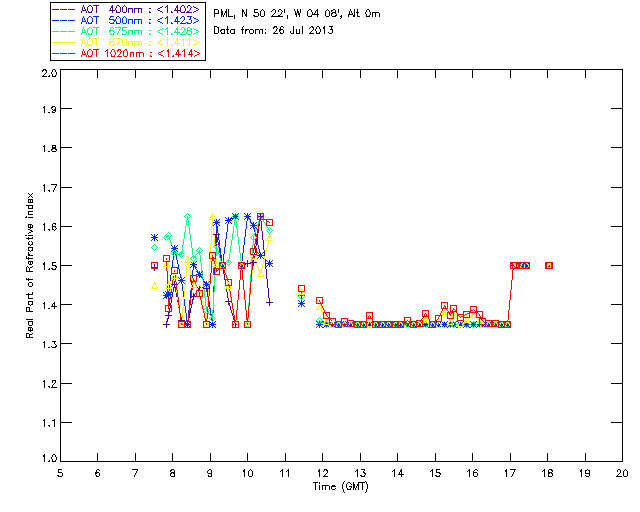
Task: Click the 8 x-axis hour label
Action: point(173,473)
